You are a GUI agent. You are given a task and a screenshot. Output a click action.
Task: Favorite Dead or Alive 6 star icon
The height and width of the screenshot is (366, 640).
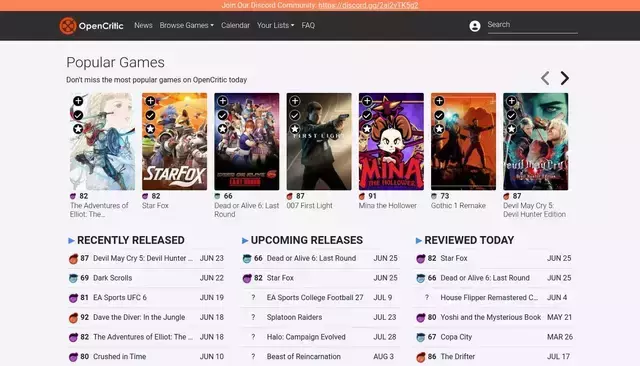222,129
